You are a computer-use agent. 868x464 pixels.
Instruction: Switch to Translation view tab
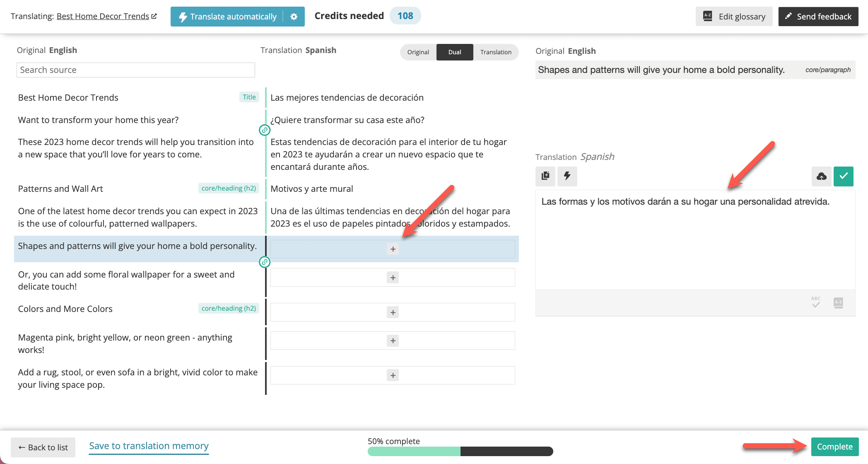coord(494,52)
